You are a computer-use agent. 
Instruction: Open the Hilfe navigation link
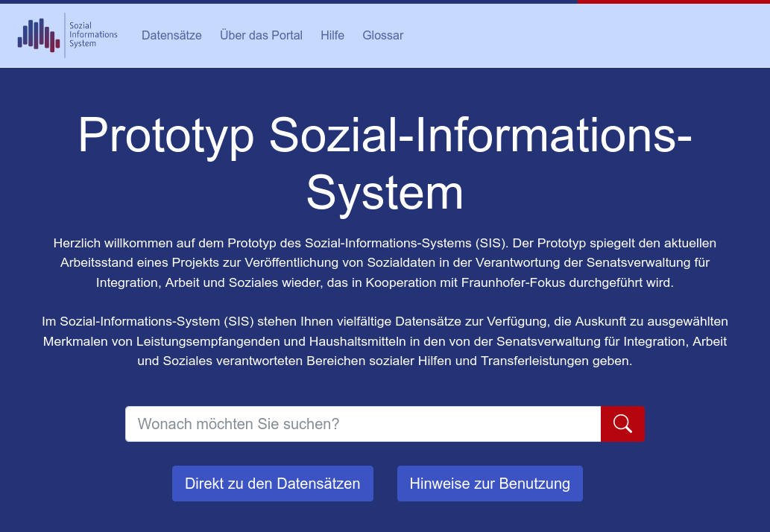click(332, 35)
